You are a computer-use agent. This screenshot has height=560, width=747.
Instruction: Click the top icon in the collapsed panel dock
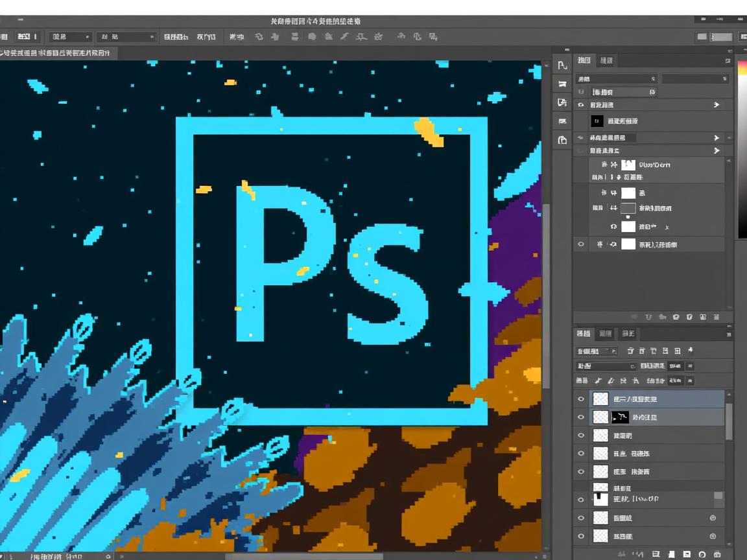(562, 65)
